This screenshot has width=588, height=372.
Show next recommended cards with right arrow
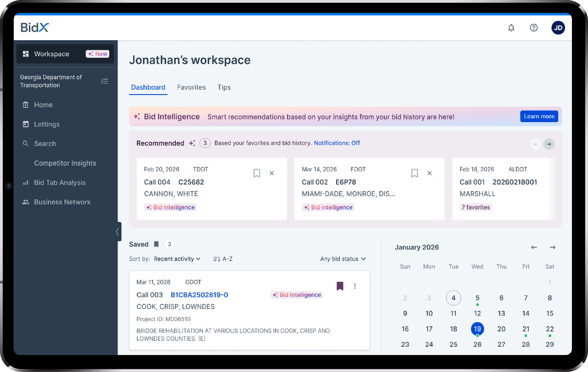tap(549, 144)
